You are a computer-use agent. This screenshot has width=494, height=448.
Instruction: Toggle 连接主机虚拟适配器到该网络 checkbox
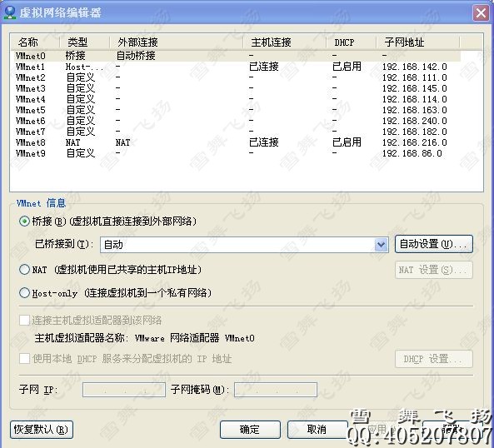pos(24,321)
